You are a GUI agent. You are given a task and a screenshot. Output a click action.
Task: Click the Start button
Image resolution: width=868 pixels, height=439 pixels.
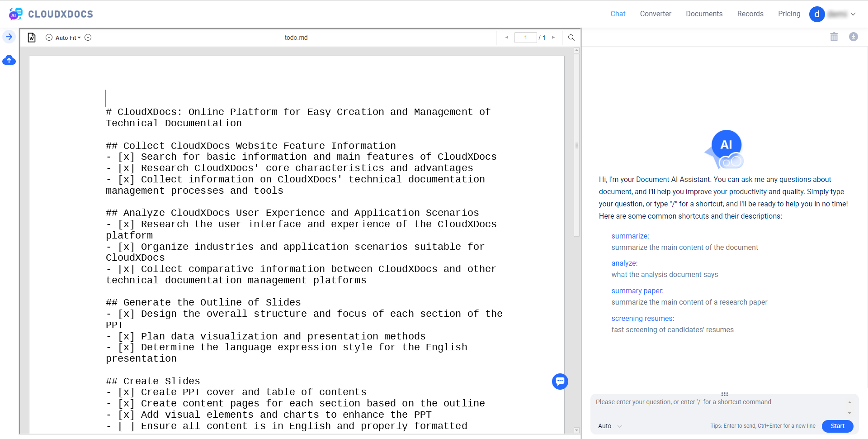tap(837, 426)
